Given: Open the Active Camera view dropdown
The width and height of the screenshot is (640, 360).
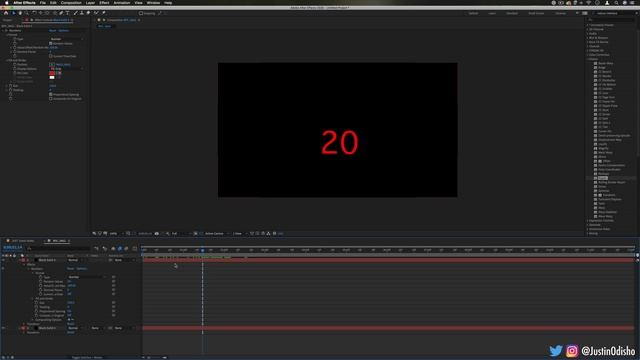Looking at the screenshot, I should [x=216, y=233].
